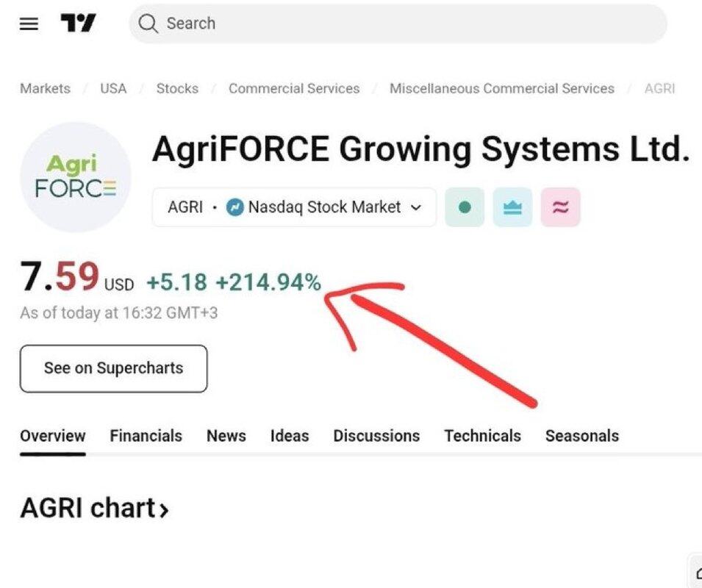This screenshot has height=588, width=702.
Task: Open the Technicals tab
Action: click(x=483, y=435)
